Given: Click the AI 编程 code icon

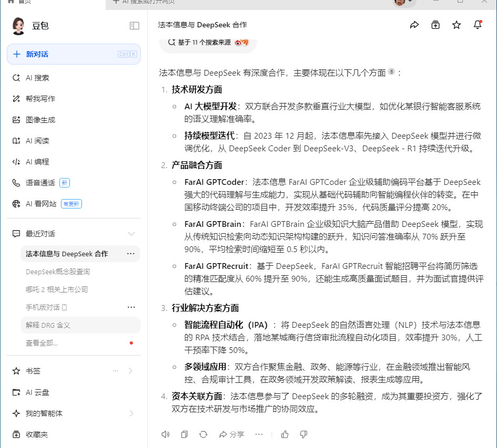Looking at the screenshot, I should [x=16, y=162].
